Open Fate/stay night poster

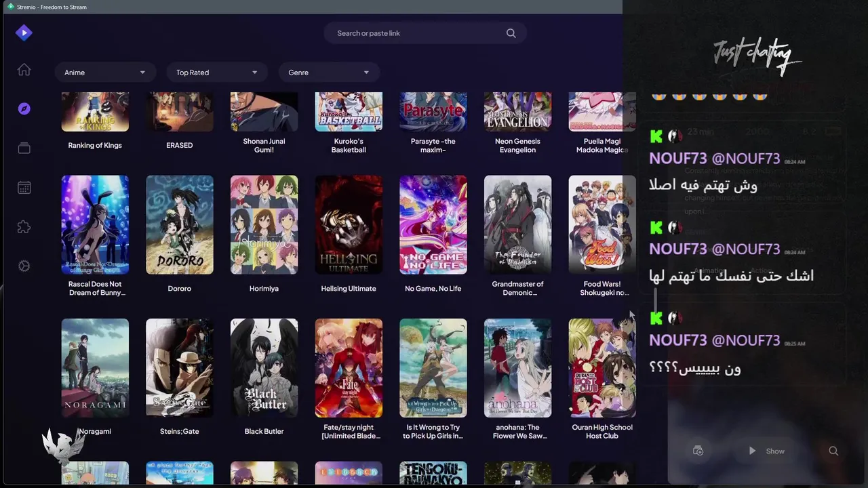tap(349, 368)
